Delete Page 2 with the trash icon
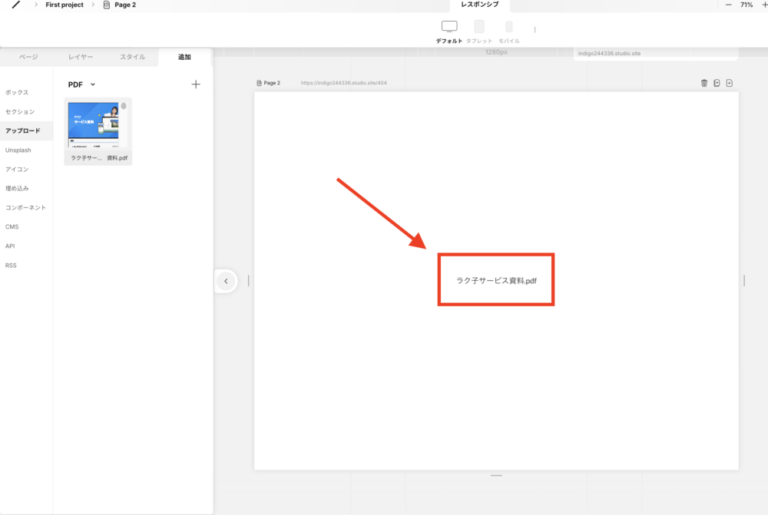The width and height of the screenshot is (768, 515). tap(704, 83)
